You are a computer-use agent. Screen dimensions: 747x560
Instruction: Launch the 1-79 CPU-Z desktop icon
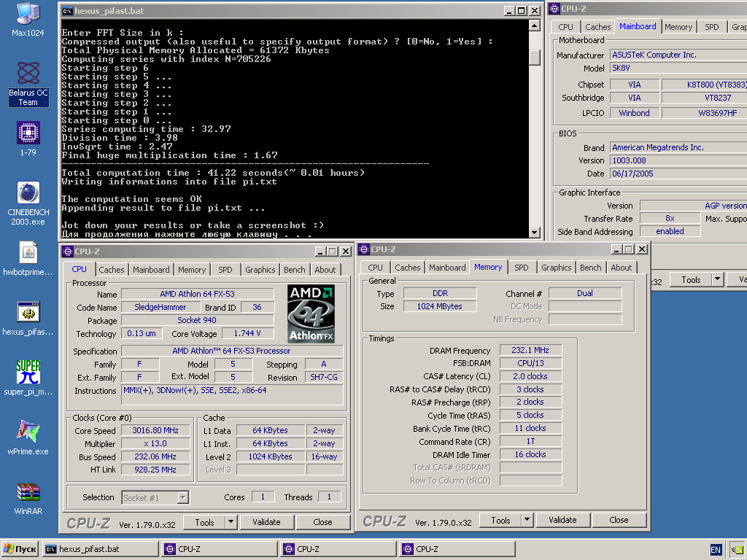point(28,138)
